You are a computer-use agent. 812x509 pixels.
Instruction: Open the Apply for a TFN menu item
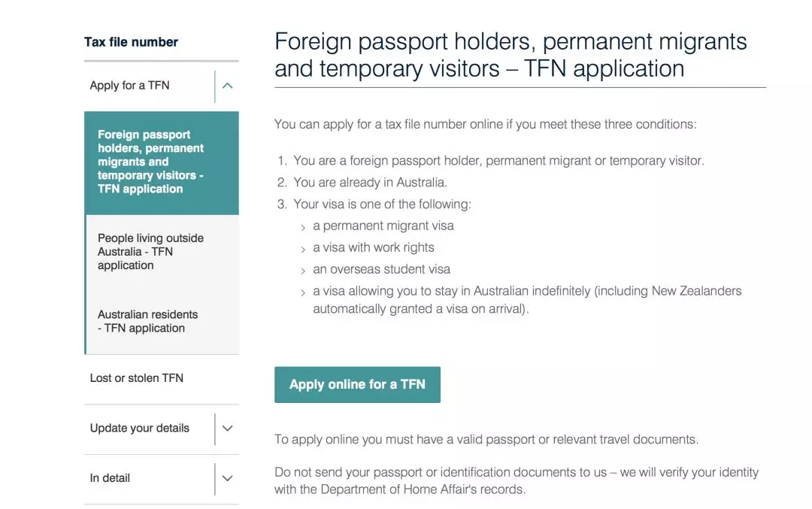click(130, 86)
